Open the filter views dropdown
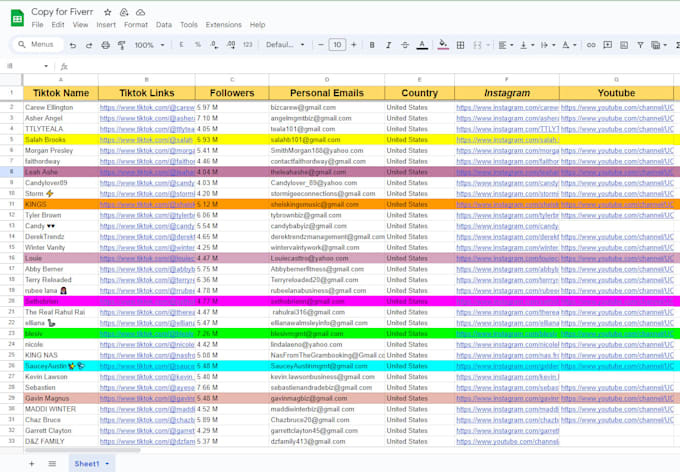680x472 pixels. (x=659, y=45)
